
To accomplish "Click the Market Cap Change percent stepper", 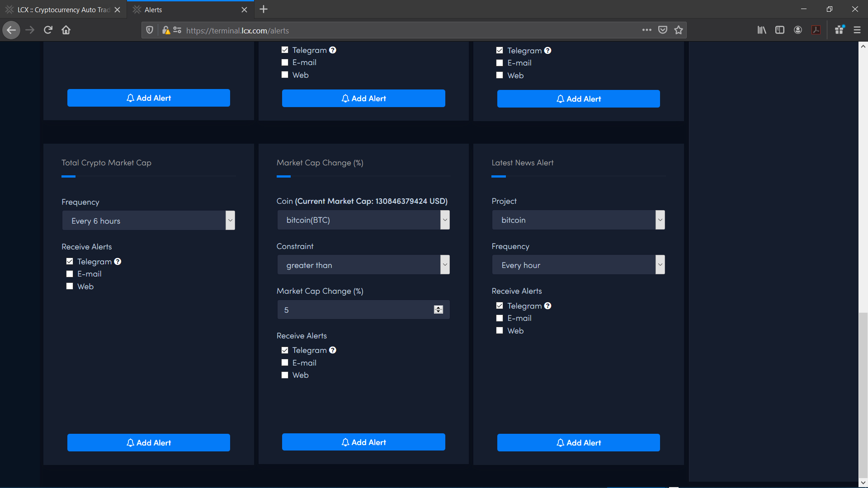I will 438,310.
